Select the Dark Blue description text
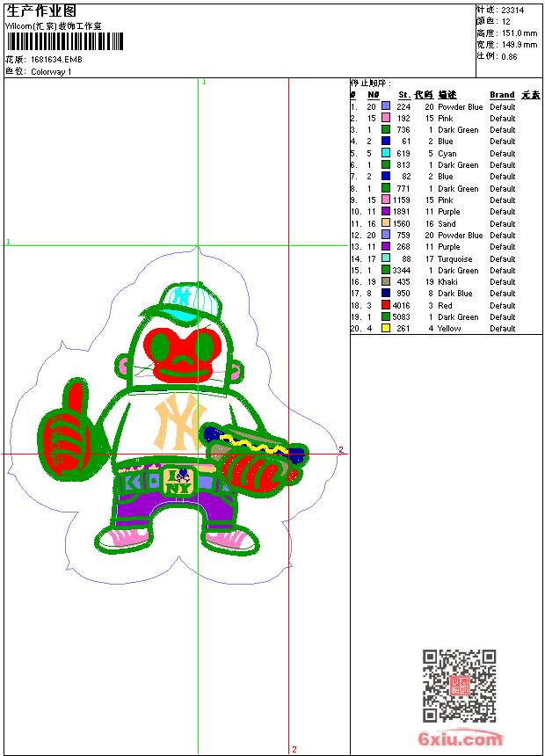The height and width of the screenshot is (756, 545). tap(454, 293)
